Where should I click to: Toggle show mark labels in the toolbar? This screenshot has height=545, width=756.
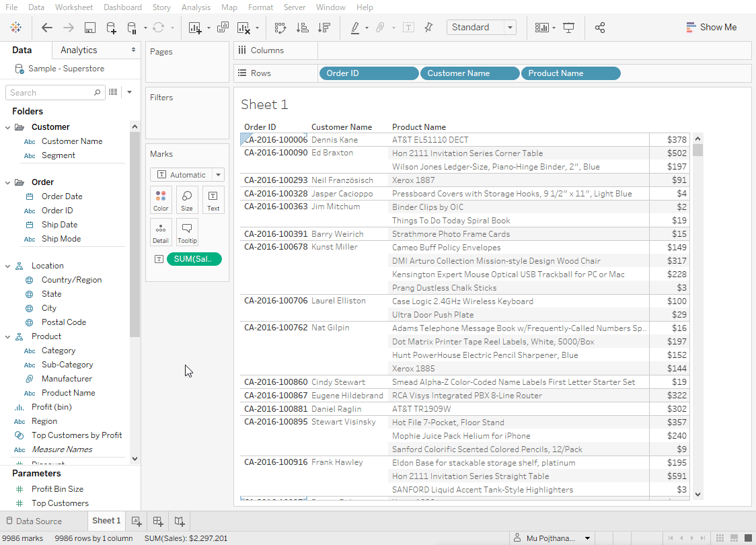pyautogui.click(x=408, y=28)
